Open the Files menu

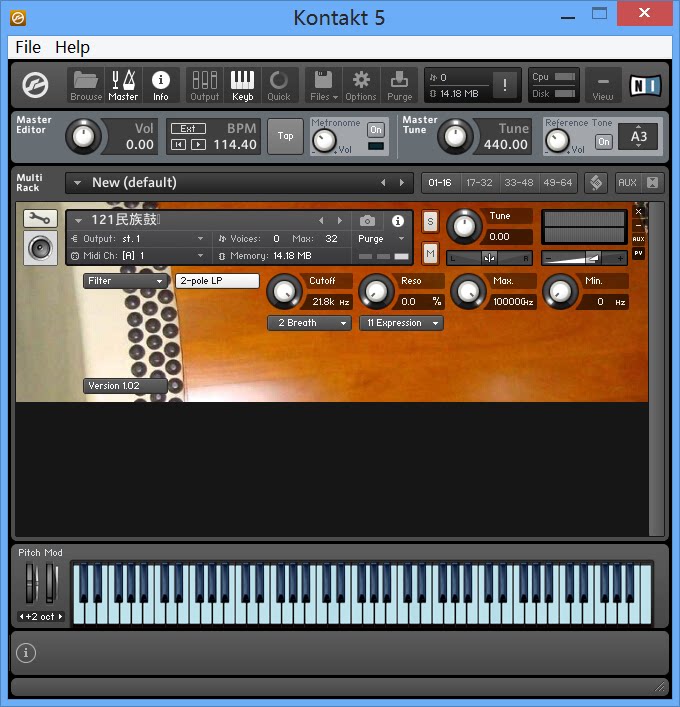[x=323, y=85]
